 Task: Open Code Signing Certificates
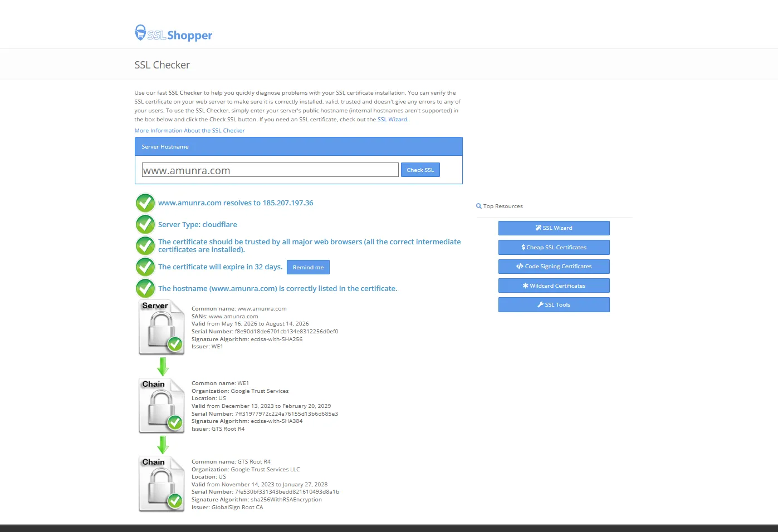pos(554,267)
